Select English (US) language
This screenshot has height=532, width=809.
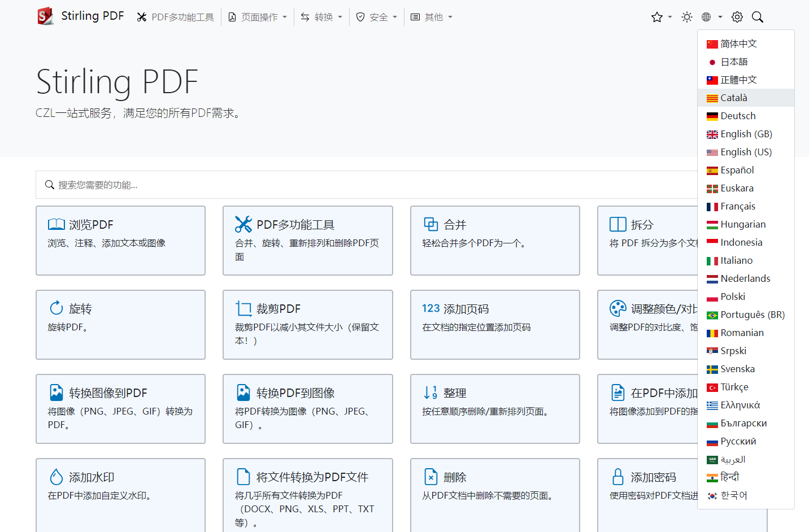[x=746, y=152]
